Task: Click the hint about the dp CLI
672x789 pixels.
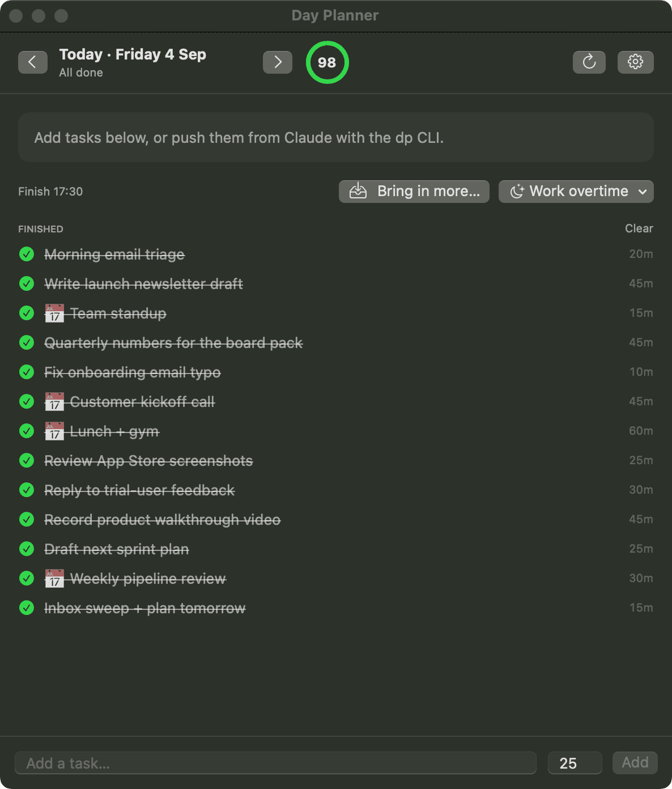Action: 239,138
